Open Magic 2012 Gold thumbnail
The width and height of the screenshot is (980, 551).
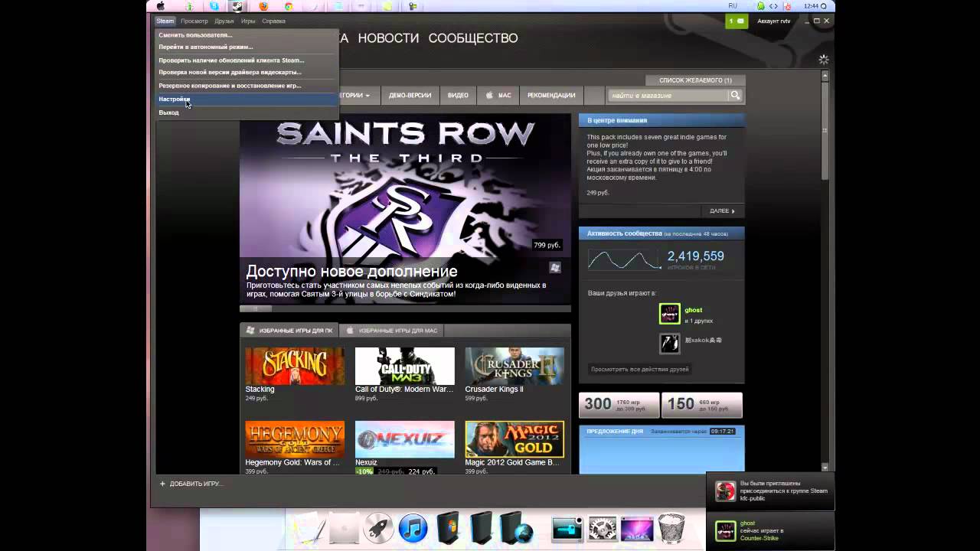point(514,439)
